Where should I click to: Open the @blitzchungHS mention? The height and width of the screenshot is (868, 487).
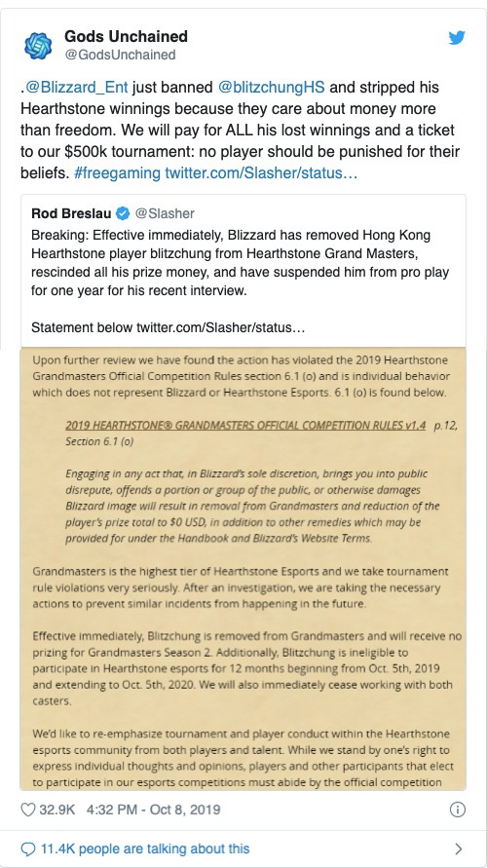tap(271, 88)
